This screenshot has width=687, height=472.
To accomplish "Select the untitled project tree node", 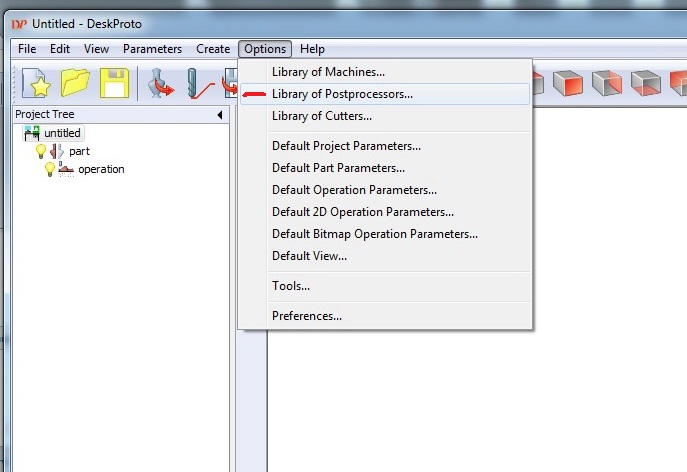I will (x=62, y=133).
